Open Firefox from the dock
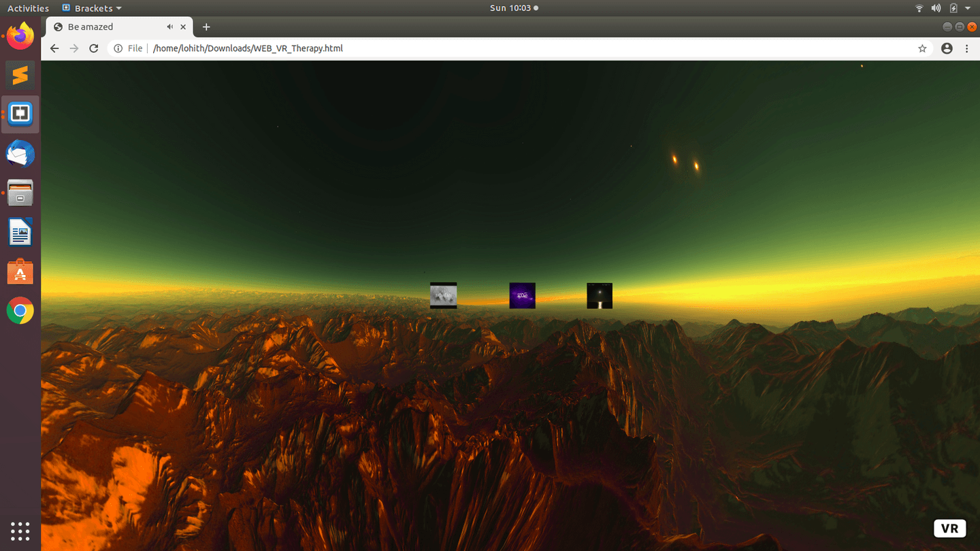980x551 pixels. (x=20, y=35)
